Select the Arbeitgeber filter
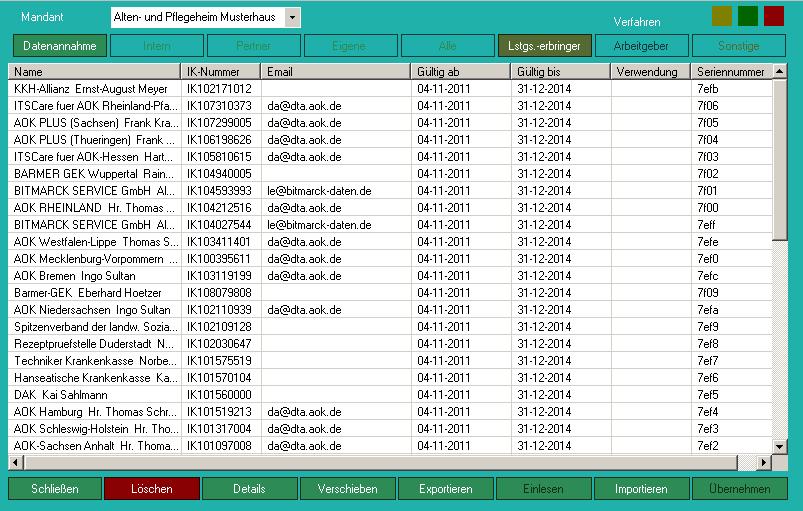Screen dimensions: 803x511 coord(641,46)
